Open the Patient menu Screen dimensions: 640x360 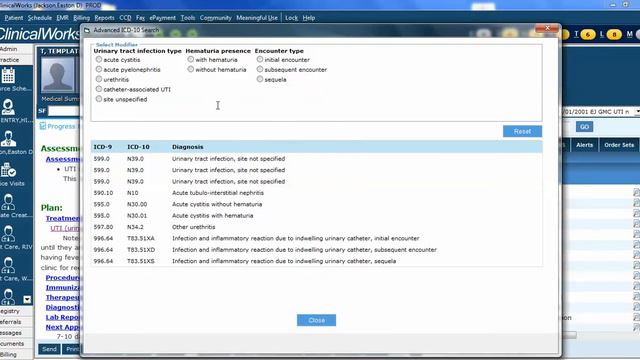tap(13, 18)
